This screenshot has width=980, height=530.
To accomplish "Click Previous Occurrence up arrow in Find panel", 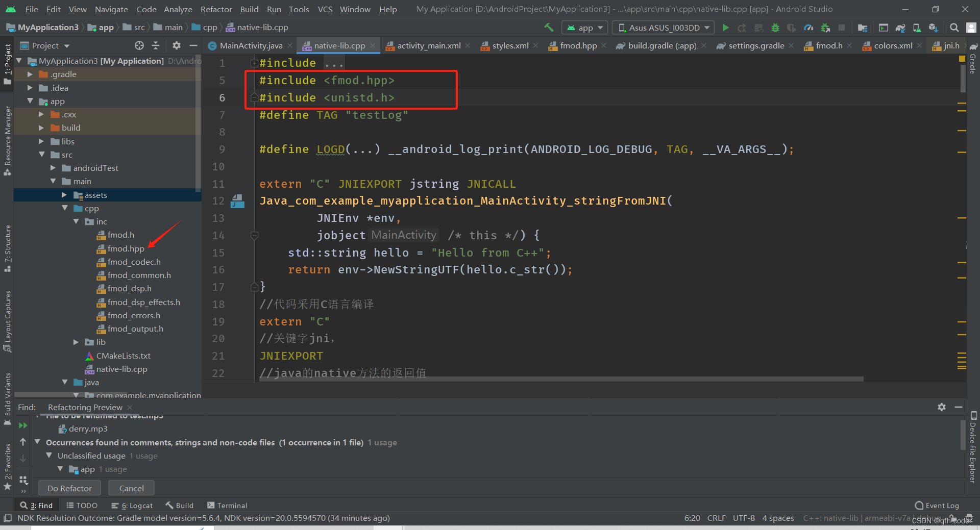I will click(23, 442).
